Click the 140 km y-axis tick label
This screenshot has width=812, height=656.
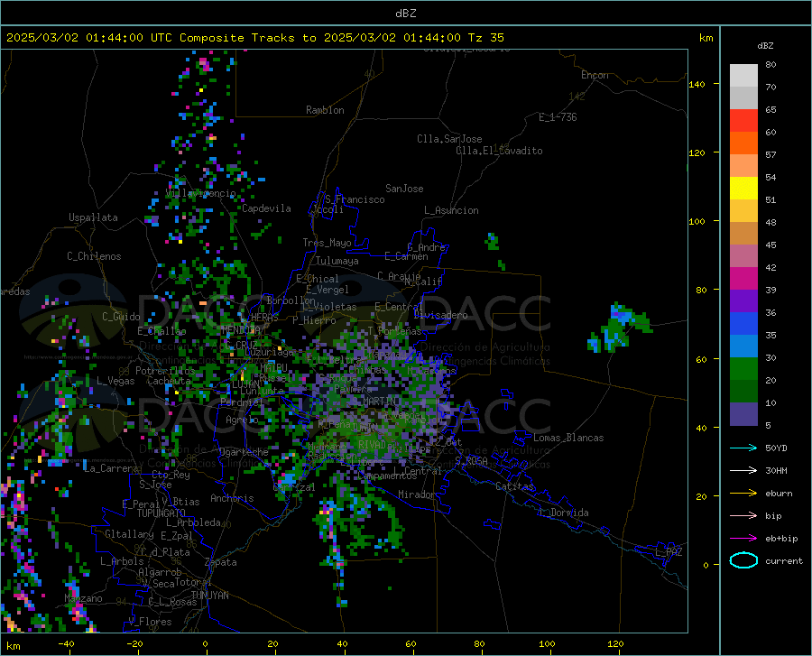[697, 84]
